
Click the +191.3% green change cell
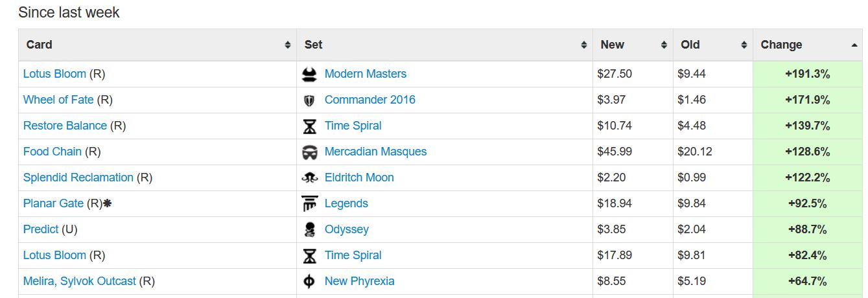click(x=807, y=74)
